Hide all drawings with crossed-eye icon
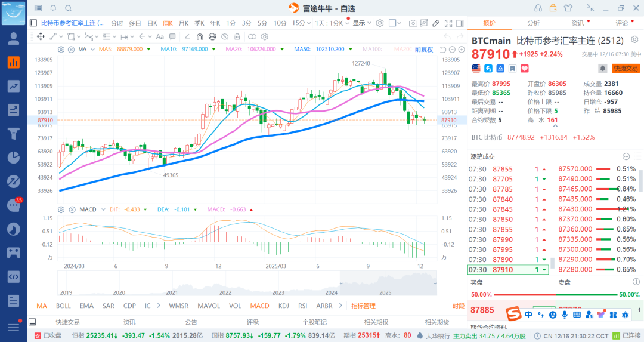Screen dimensions: 644x342 [225, 36]
